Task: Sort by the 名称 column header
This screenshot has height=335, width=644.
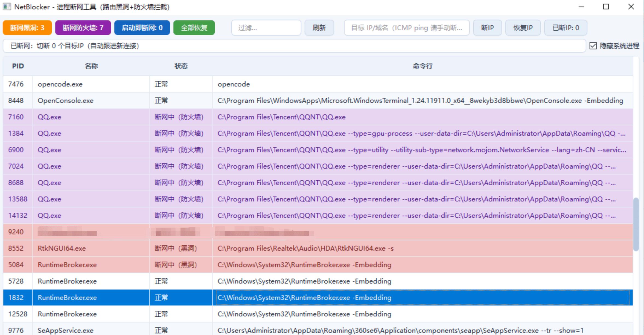Action: pos(91,66)
